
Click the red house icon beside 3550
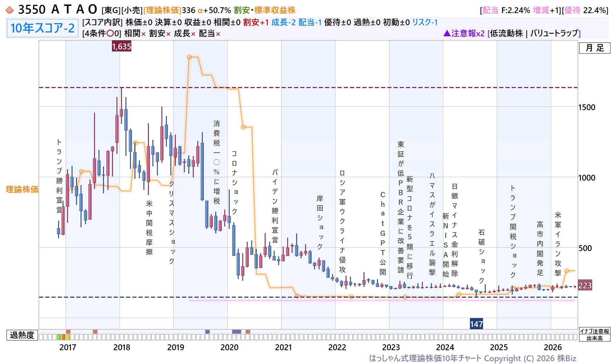click(x=10, y=10)
